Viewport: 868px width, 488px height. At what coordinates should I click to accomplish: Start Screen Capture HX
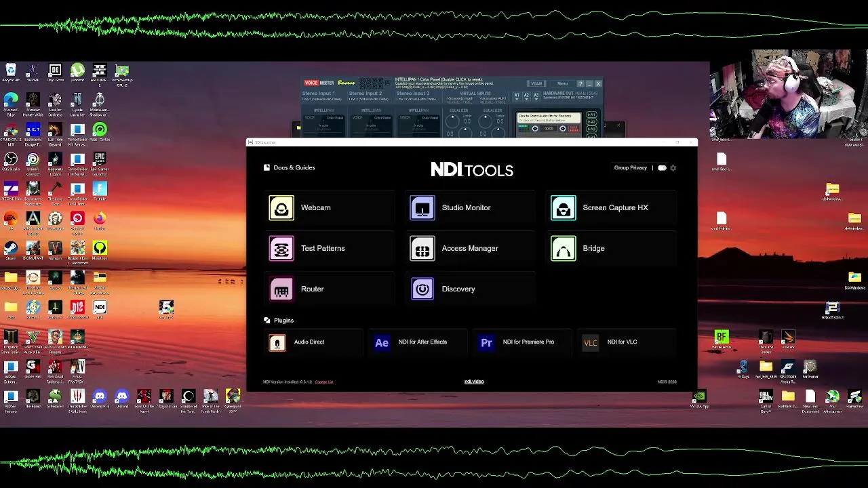(x=612, y=207)
